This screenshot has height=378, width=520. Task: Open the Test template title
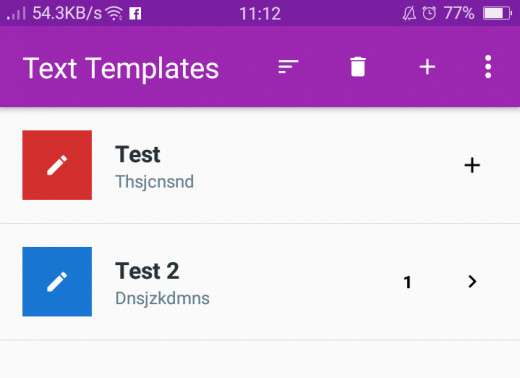138,154
